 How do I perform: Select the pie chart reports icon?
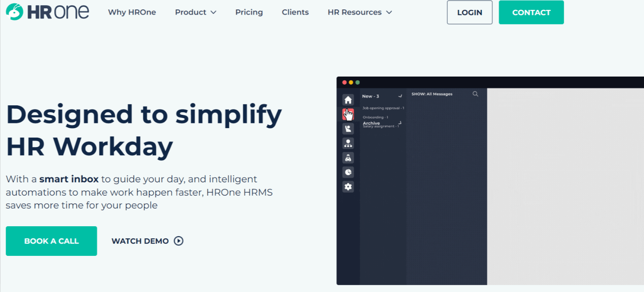coord(348,172)
